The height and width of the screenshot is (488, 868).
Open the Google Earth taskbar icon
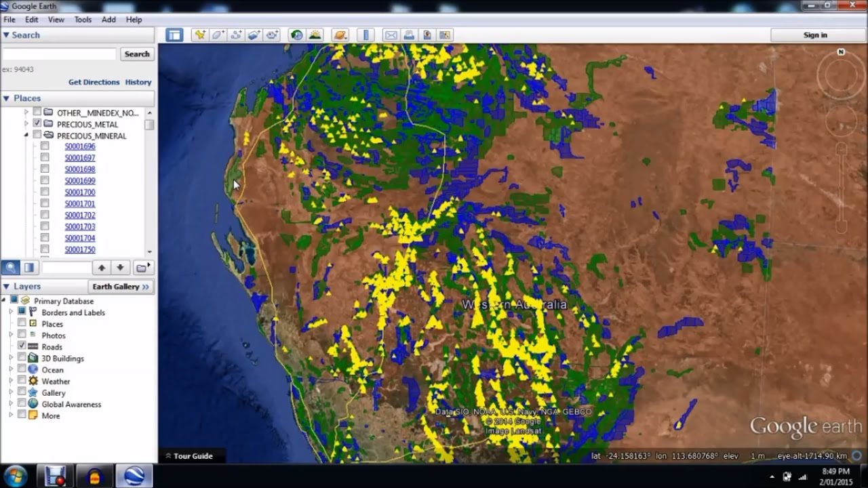pos(134,476)
